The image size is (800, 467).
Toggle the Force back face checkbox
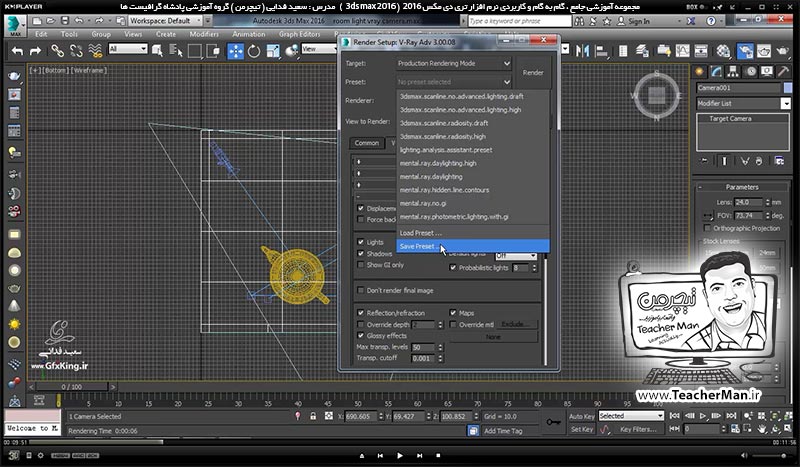[x=361, y=219]
